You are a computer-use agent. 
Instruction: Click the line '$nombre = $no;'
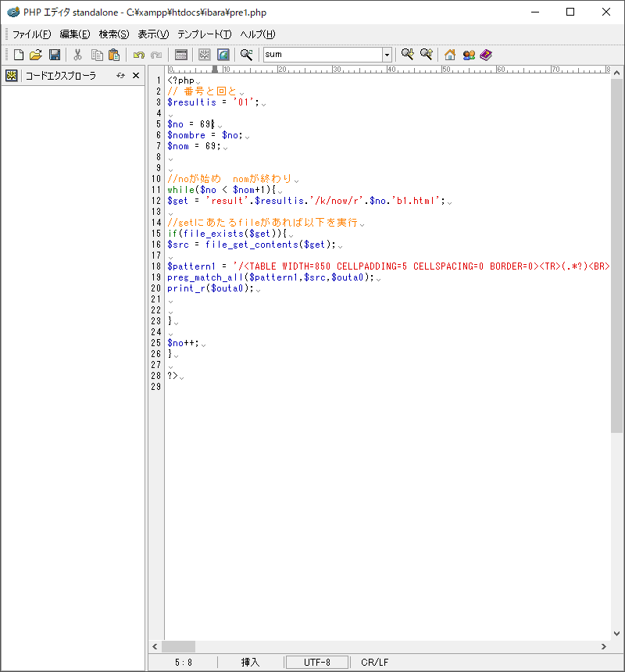pyautogui.click(x=205, y=135)
